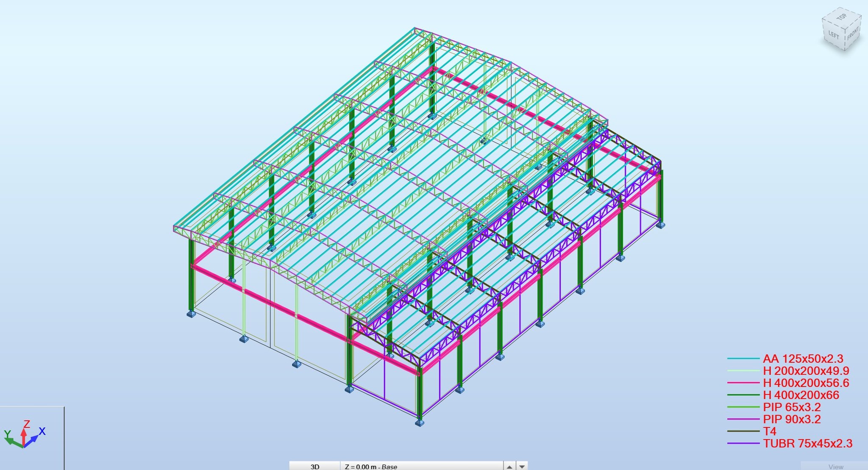The width and height of the screenshot is (868, 470).
Task: Click the PIP 65x3.2 legend entry
Action: click(792, 407)
